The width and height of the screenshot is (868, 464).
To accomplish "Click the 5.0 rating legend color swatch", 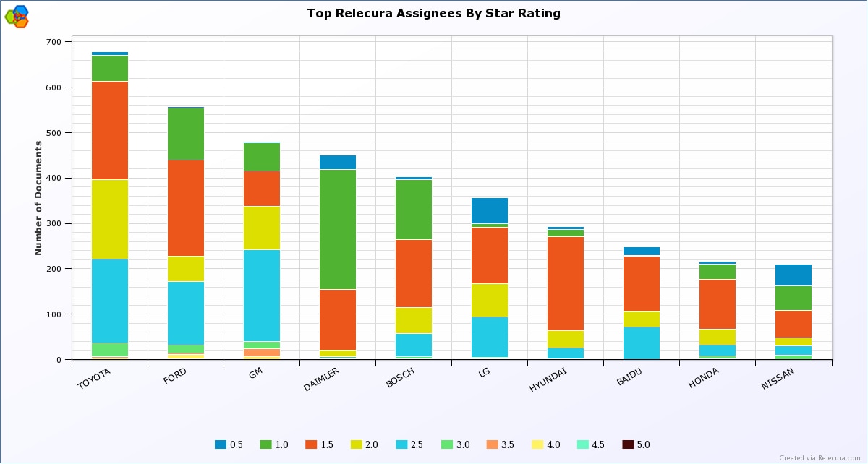I will (629, 444).
